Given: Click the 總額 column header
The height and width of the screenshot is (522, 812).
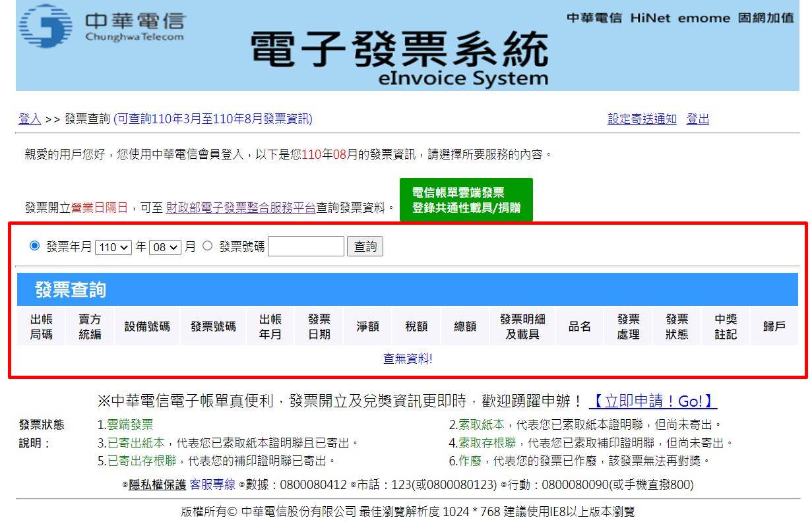Looking at the screenshot, I should pos(465,326).
